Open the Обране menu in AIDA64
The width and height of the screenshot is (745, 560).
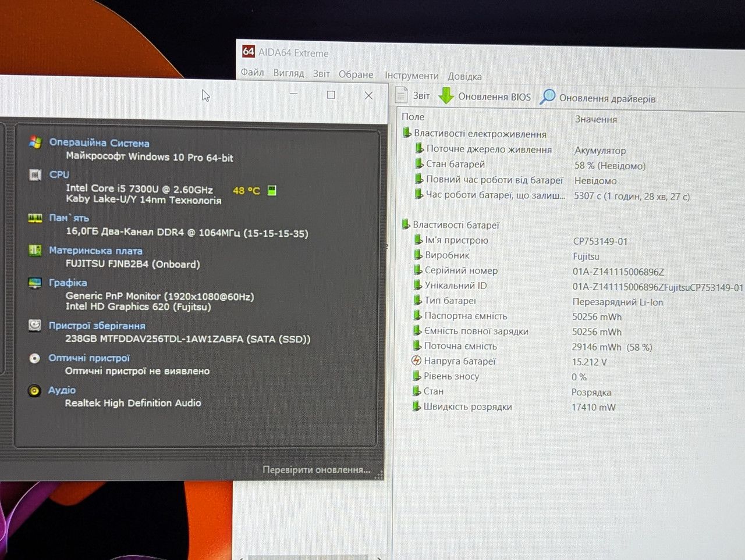[x=356, y=74]
